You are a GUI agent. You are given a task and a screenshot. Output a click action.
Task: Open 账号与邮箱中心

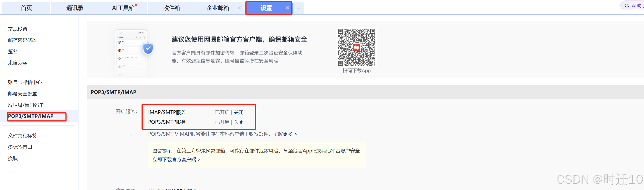pos(25,82)
